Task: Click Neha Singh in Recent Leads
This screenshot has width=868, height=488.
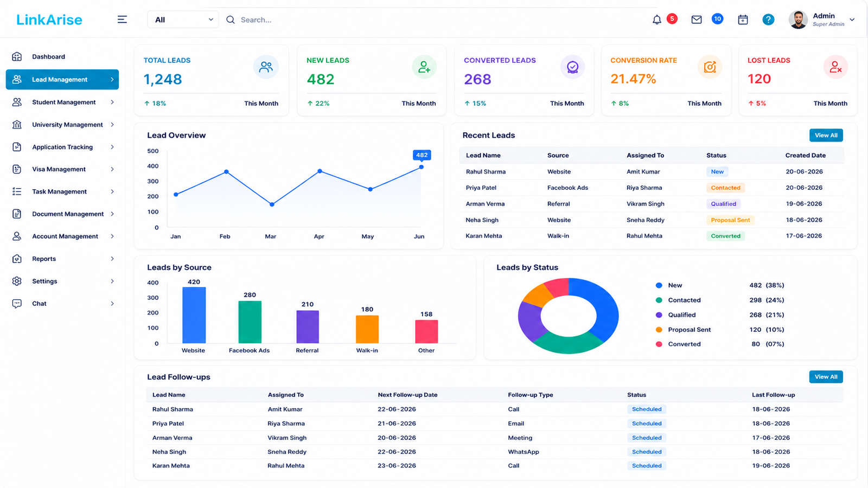Action: (x=482, y=220)
